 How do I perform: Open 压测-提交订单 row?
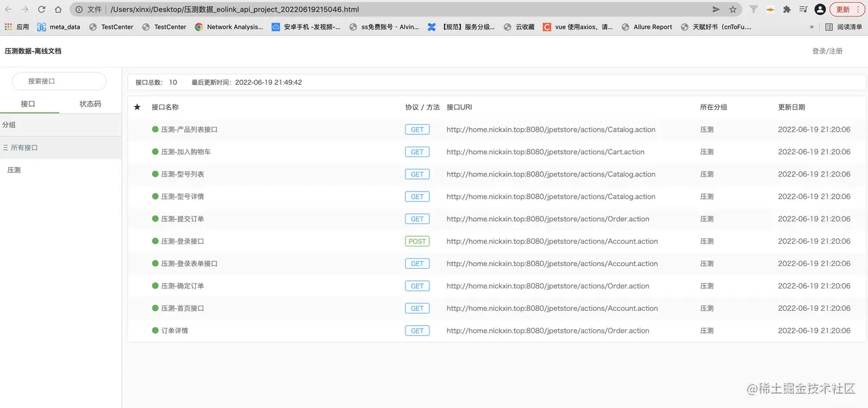coord(496,219)
